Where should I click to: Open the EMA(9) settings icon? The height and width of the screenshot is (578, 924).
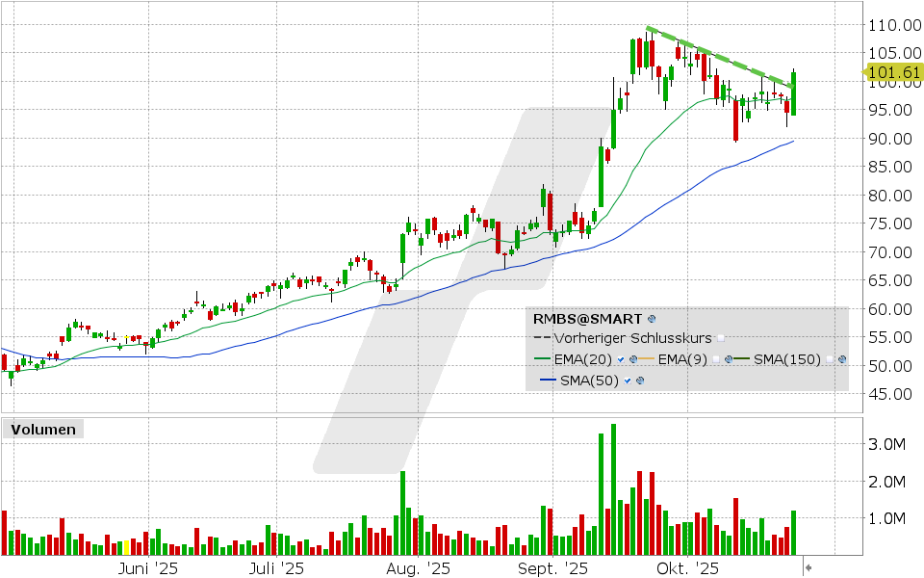coord(731,359)
